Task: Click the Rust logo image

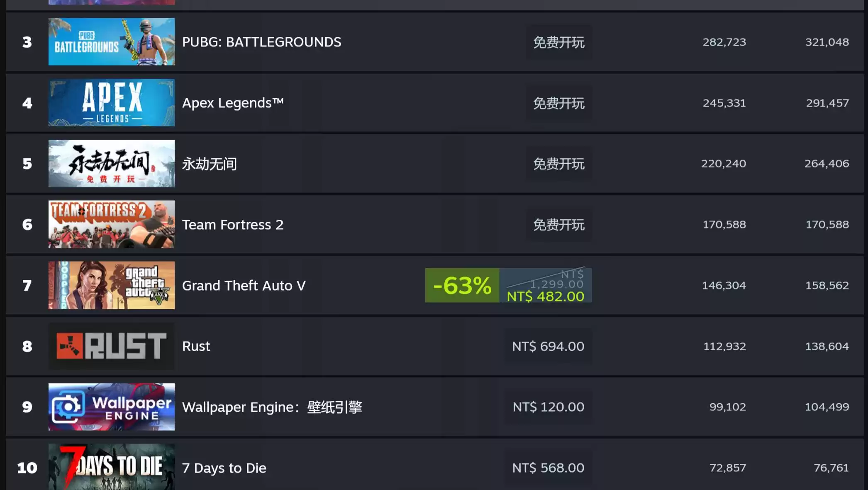Action: click(111, 346)
